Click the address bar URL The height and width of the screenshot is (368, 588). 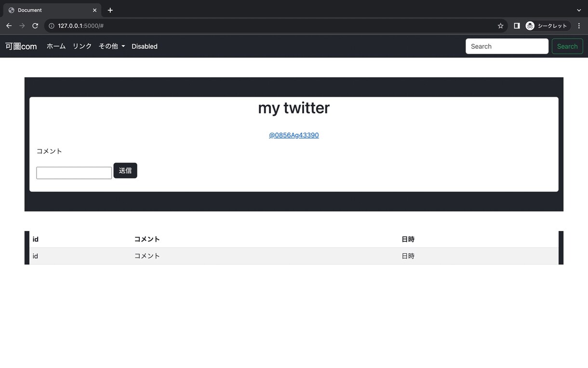pos(80,26)
